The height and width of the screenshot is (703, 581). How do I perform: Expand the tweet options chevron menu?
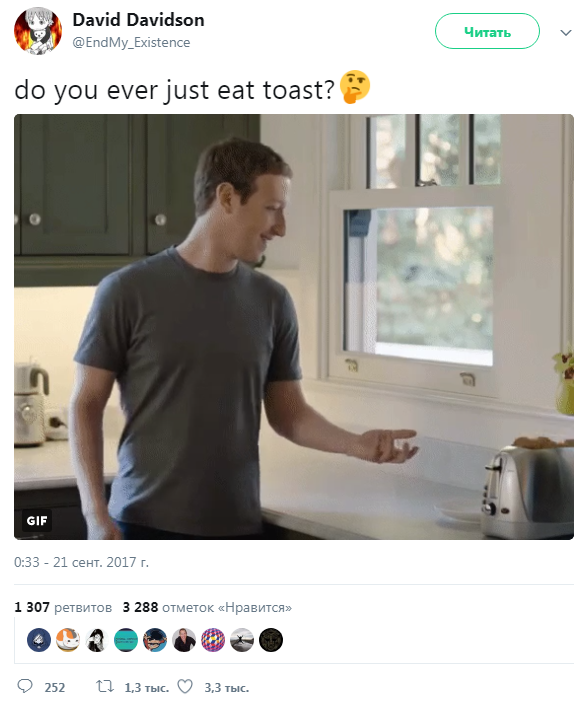click(566, 32)
